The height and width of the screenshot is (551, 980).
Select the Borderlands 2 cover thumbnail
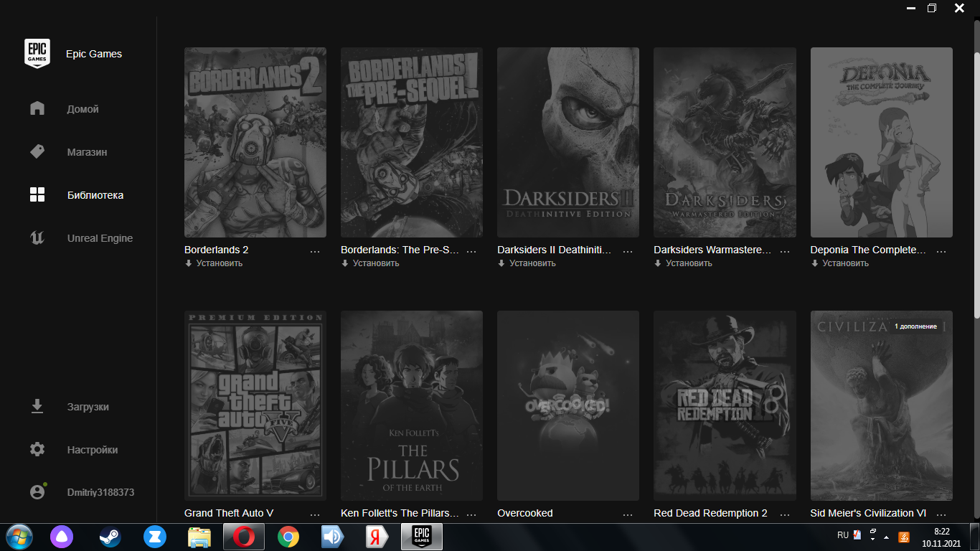click(255, 142)
